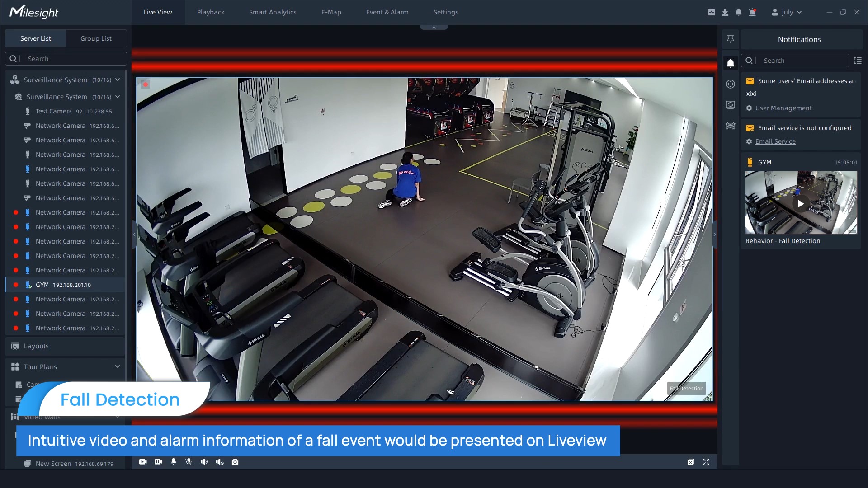Image resolution: width=868 pixels, height=488 pixels.
Task: Open the Email Service link
Action: click(775, 141)
